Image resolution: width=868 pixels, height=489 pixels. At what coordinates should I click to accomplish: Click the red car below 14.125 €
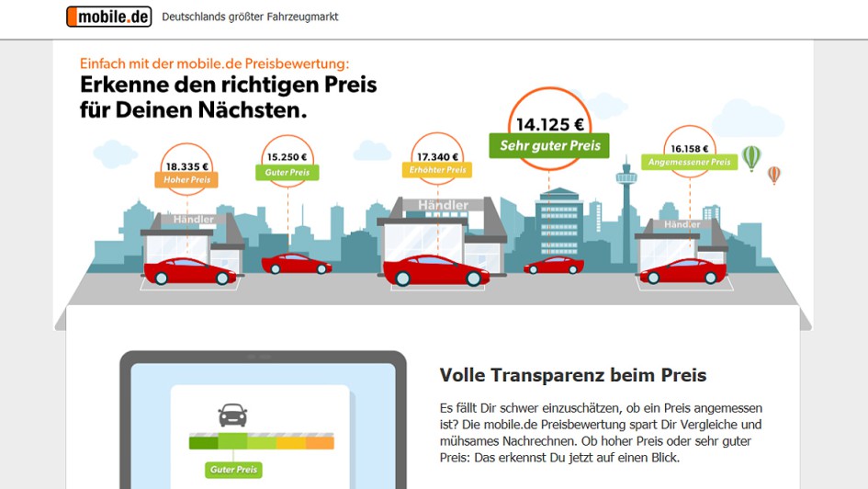pos(554,266)
